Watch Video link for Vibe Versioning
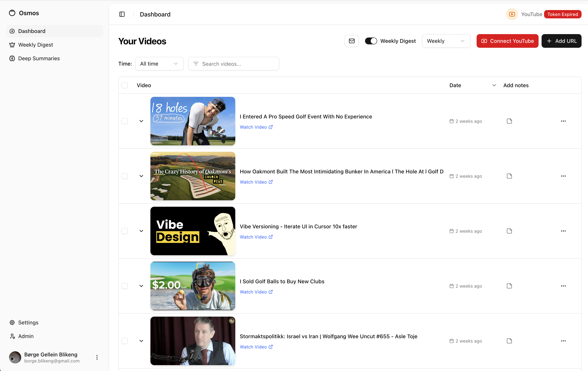588x371 pixels. pyautogui.click(x=256, y=237)
